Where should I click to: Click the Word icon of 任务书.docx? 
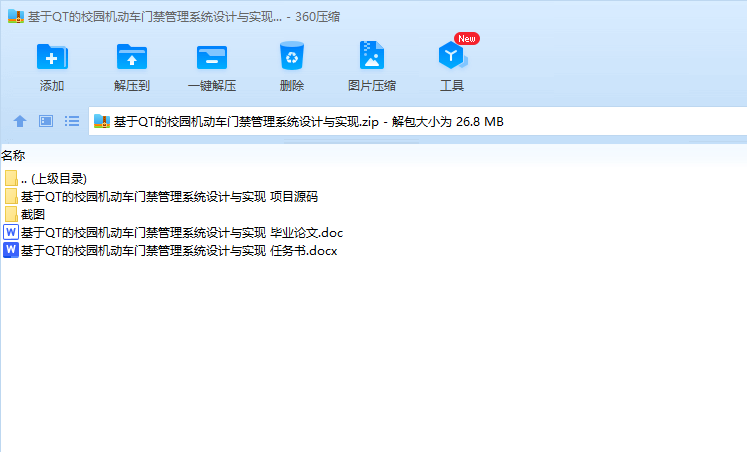(x=11, y=251)
